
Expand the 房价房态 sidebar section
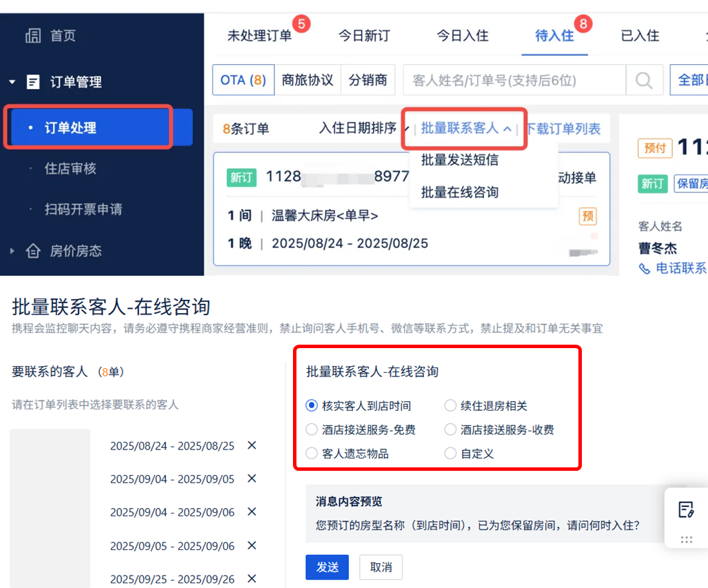click(12, 252)
